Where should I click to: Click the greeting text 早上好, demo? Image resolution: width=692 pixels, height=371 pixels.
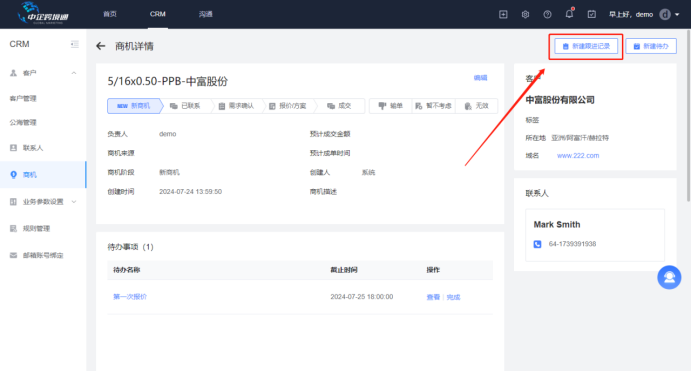[x=631, y=15]
